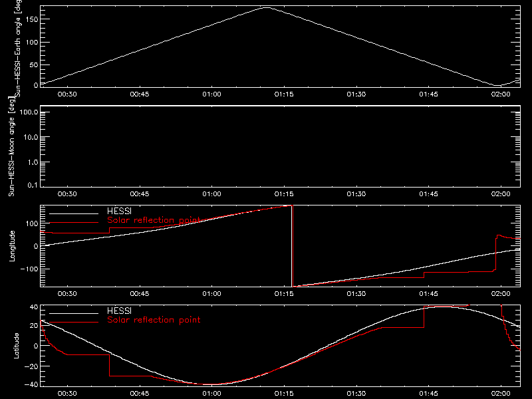Click the 10.0 tick on Moon angle axis
The image size is (532, 399).
tap(31, 138)
